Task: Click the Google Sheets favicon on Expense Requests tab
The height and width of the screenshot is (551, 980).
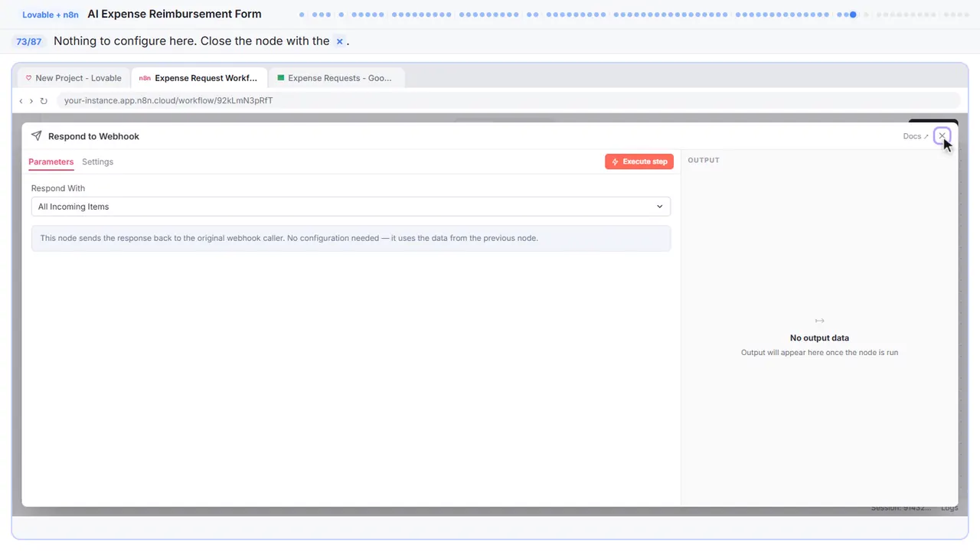Action: [x=281, y=78]
